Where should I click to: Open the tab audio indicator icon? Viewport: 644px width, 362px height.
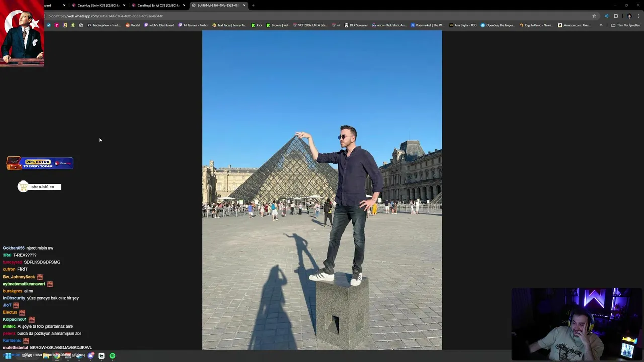click(x=607, y=16)
